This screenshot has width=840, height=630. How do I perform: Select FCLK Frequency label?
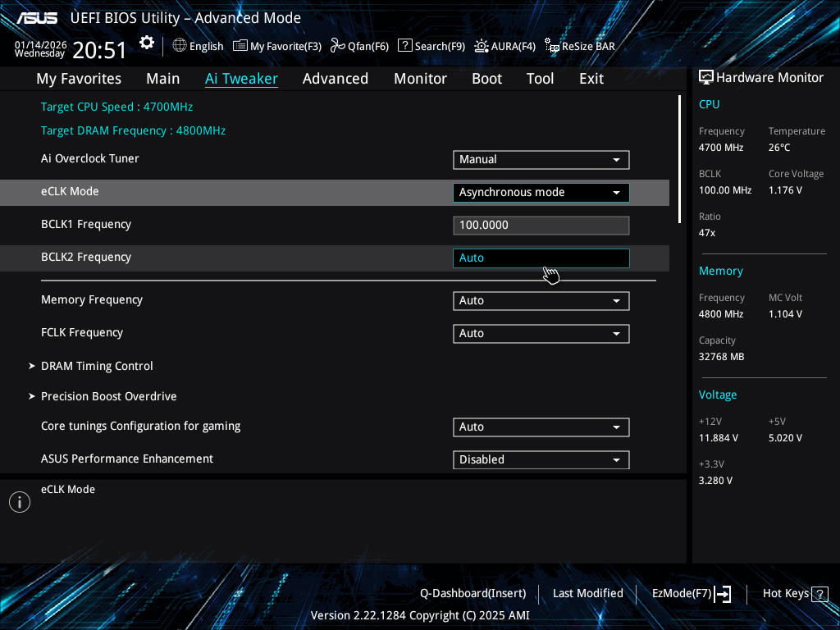click(82, 332)
